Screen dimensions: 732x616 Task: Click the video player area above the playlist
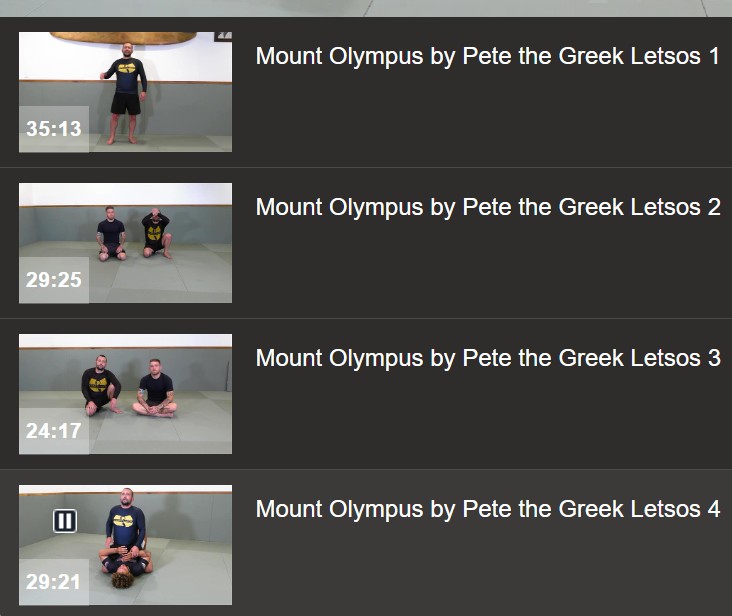[366, 7]
